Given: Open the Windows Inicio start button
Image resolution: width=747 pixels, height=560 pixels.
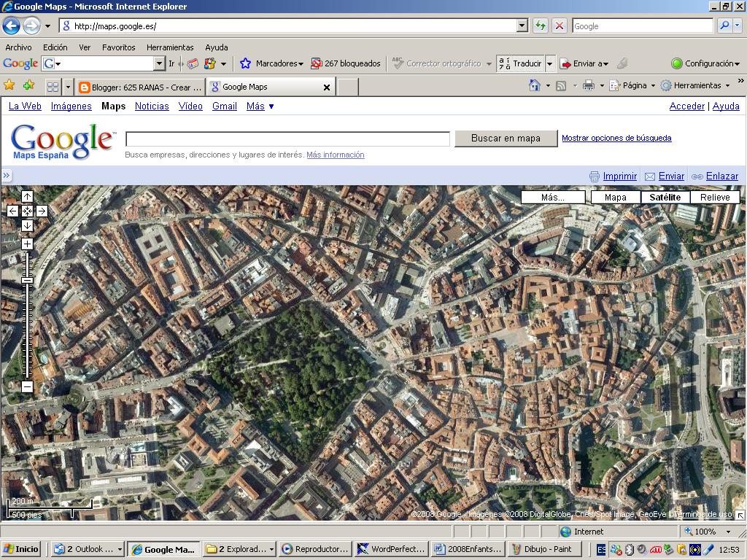Looking at the screenshot, I should 20,549.
